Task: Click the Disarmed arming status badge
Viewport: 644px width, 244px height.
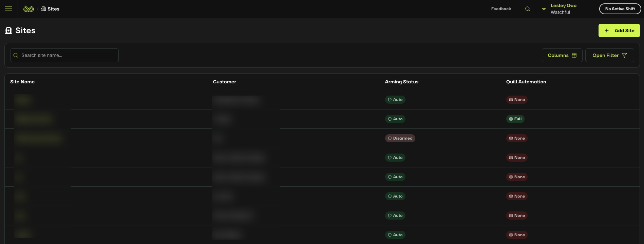Action: click(x=400, y=138)
